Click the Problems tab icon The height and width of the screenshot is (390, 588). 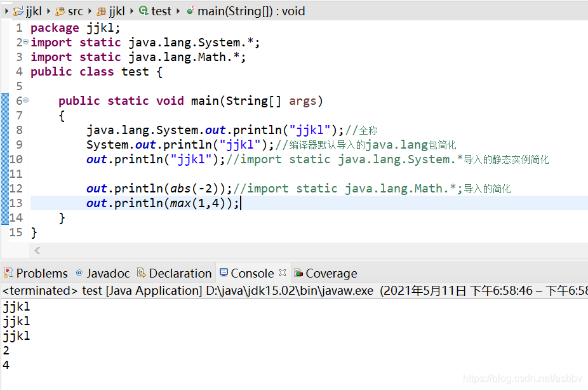8,272
